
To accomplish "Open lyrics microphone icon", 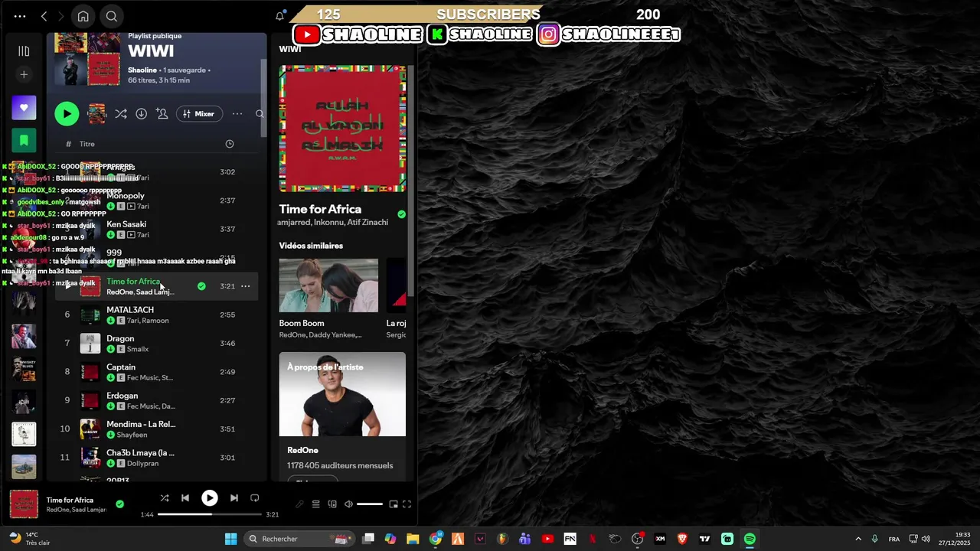I will pyautogui.click(x=299, y=504).
